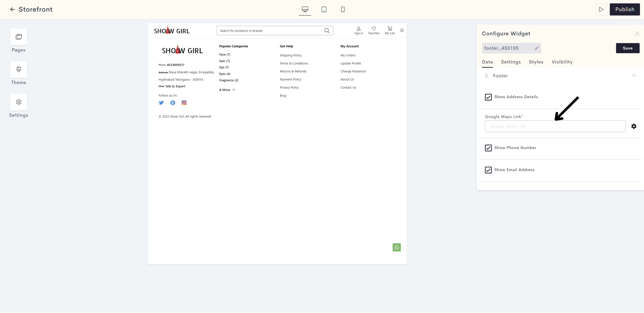Open the Face (7) category
This screenshot has width=644, height=313.
coord(225,55)
